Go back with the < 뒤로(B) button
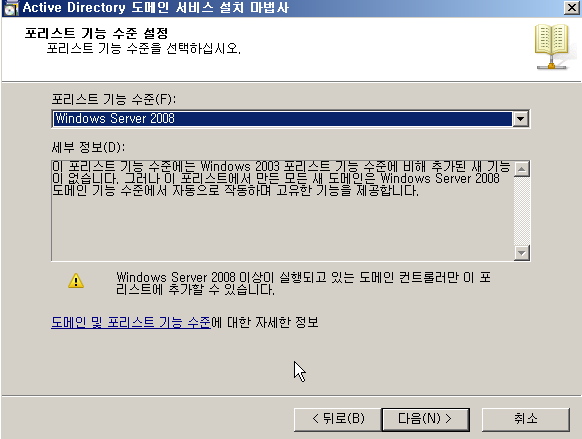Image resolution: width=582 pixels, height=439 pixels. click(337, 419)
